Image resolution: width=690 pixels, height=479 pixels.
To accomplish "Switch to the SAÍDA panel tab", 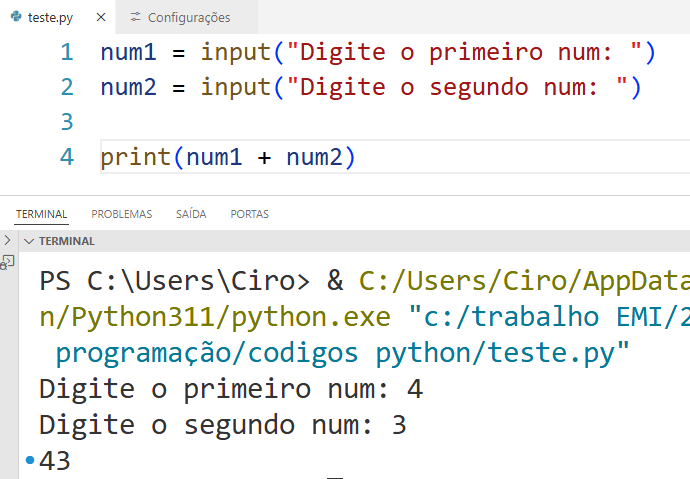I will coord(190,214).
